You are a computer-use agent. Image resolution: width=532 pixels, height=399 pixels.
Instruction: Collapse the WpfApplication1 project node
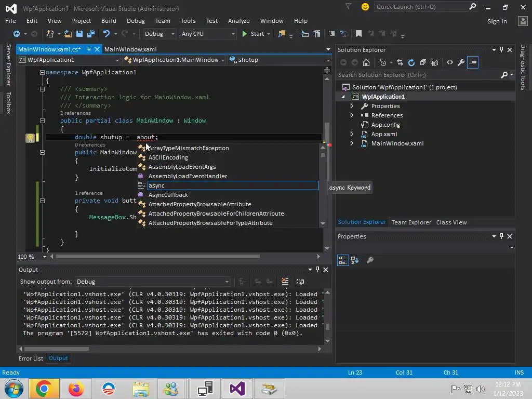tap(343, 97)
